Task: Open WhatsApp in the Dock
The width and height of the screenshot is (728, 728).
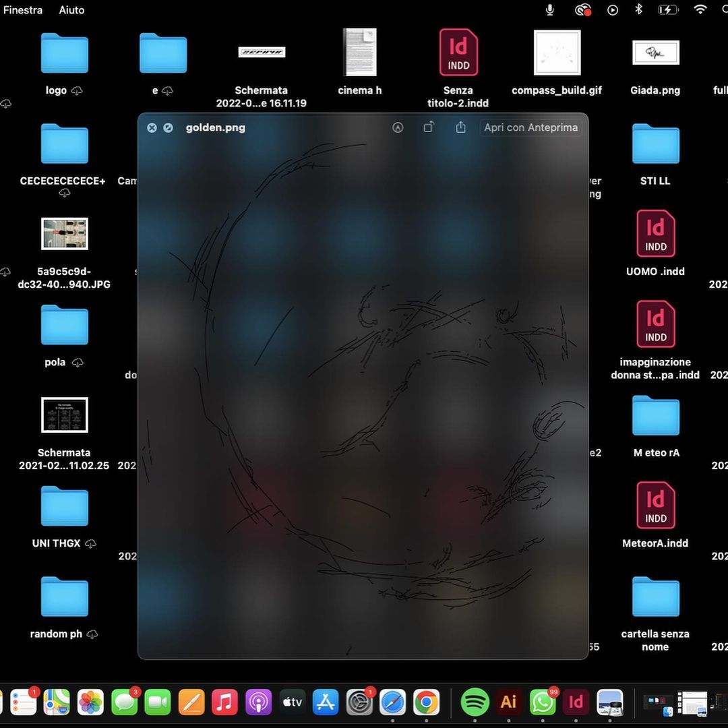Action: click(542, 702)
